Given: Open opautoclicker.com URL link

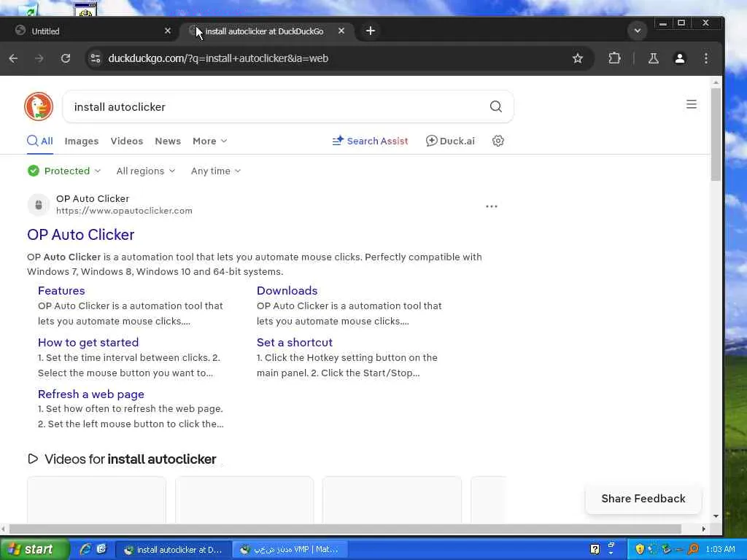Looking at the screenshot, I should coord(124,211).
